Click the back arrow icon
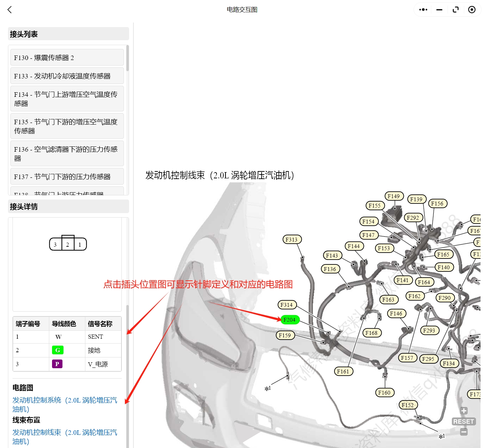This screenshot has height=448, width=484. (10, 10)
